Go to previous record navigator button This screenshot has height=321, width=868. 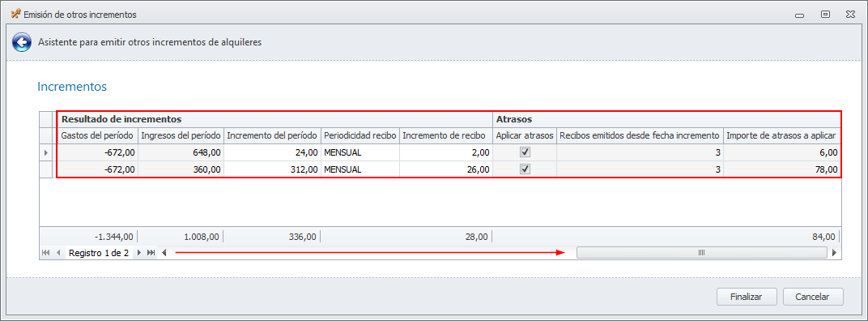pyautogui.click(x=58, y=253)
